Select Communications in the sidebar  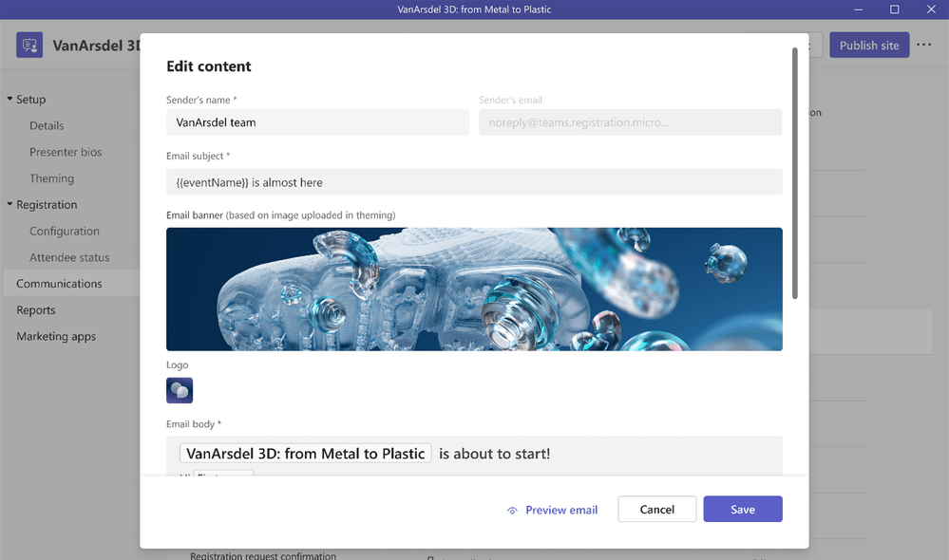click(59, 284)
